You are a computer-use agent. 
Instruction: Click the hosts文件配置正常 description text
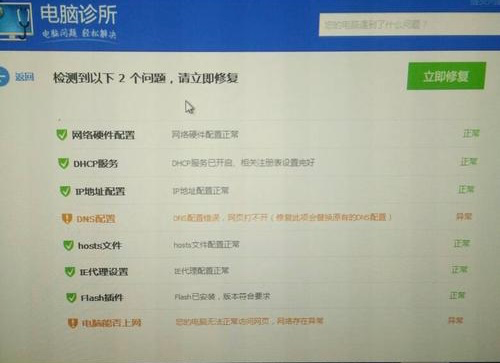point(206,245)
